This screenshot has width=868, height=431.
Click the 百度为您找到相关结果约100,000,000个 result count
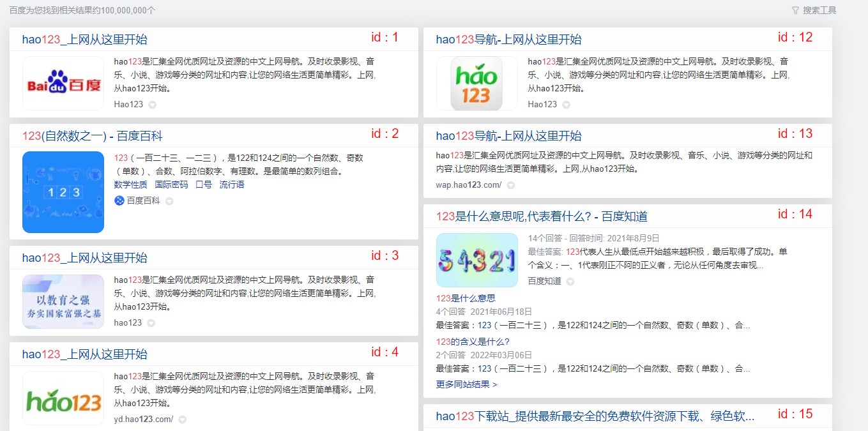tap(82, 11)
